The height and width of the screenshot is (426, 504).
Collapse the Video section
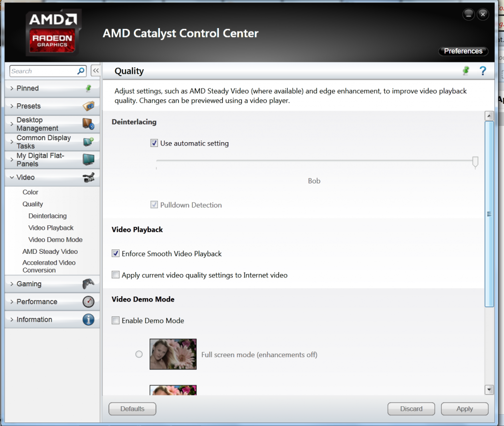point(12,178)
